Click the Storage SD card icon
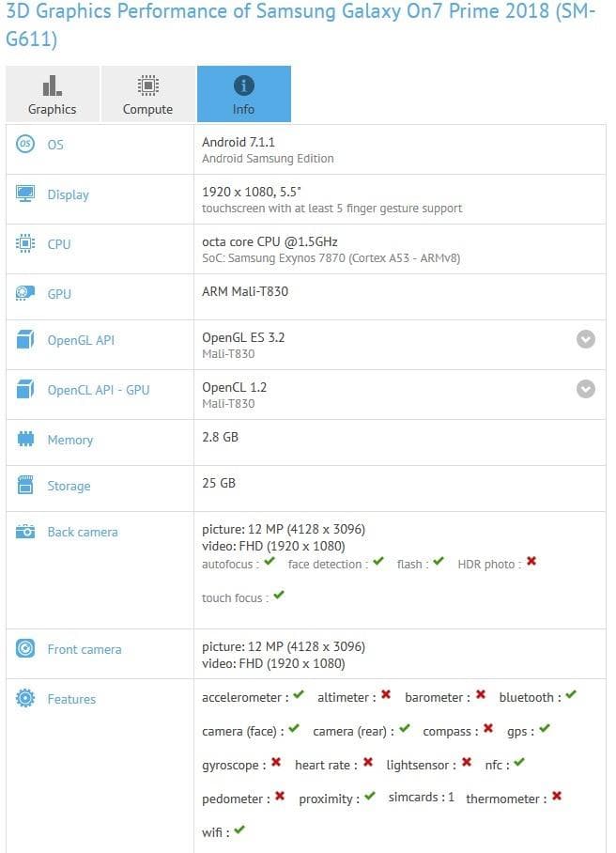Screen dimensions: 616x853 click(25, 485)
